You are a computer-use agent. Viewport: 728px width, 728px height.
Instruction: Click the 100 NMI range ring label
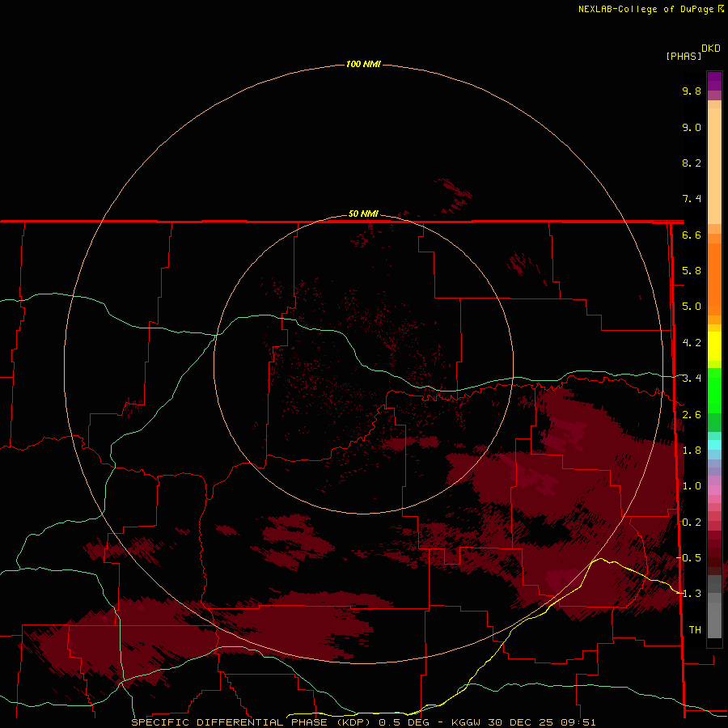click(363, 64)
